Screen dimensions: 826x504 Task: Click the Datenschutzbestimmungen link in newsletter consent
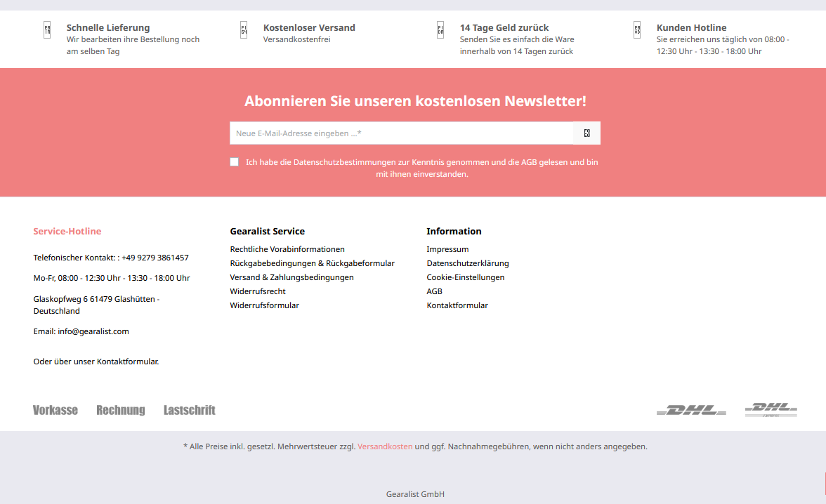pos(344,162)
